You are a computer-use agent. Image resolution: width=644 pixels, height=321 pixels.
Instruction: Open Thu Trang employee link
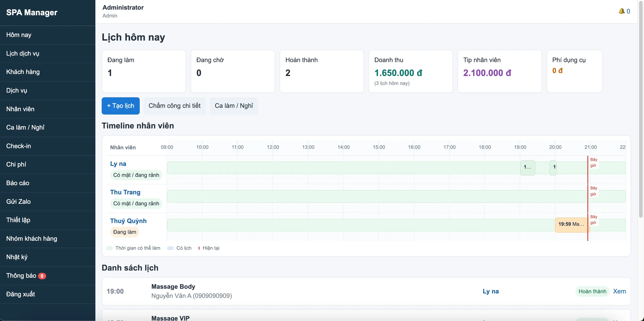pyautogui.click(x=125, y=192)
